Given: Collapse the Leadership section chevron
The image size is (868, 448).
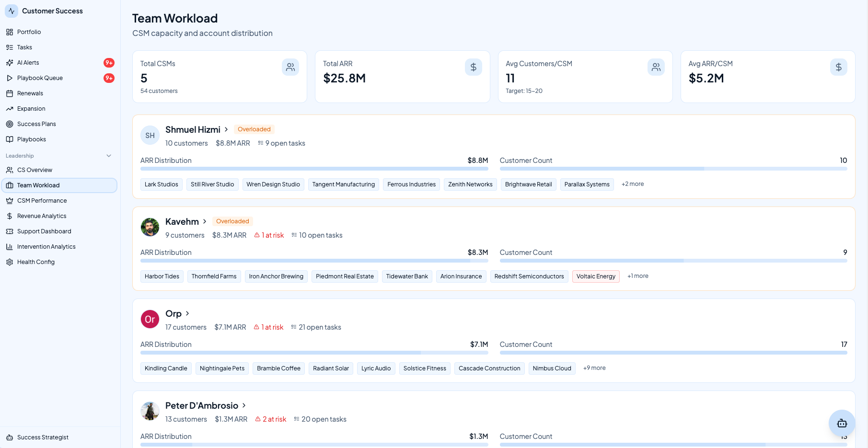Looking at the screenshot, I should click(x=109, y=156).
